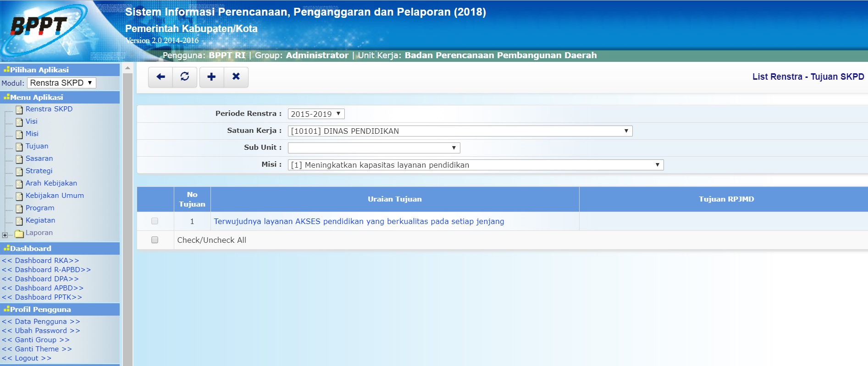868x366 pixels.
Task: Open the Modul Renstra SKPD dropdown
Action: pos(61,83)
